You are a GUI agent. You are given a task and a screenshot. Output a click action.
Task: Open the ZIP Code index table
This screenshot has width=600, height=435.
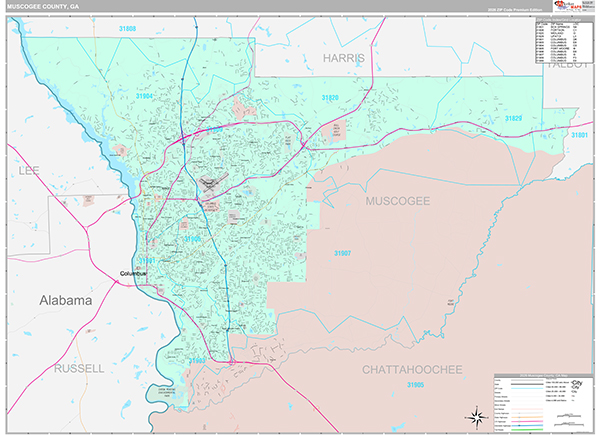564,40
